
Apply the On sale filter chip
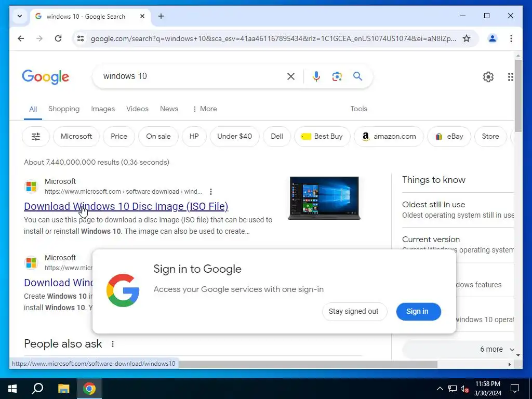[x=158, y=137]
